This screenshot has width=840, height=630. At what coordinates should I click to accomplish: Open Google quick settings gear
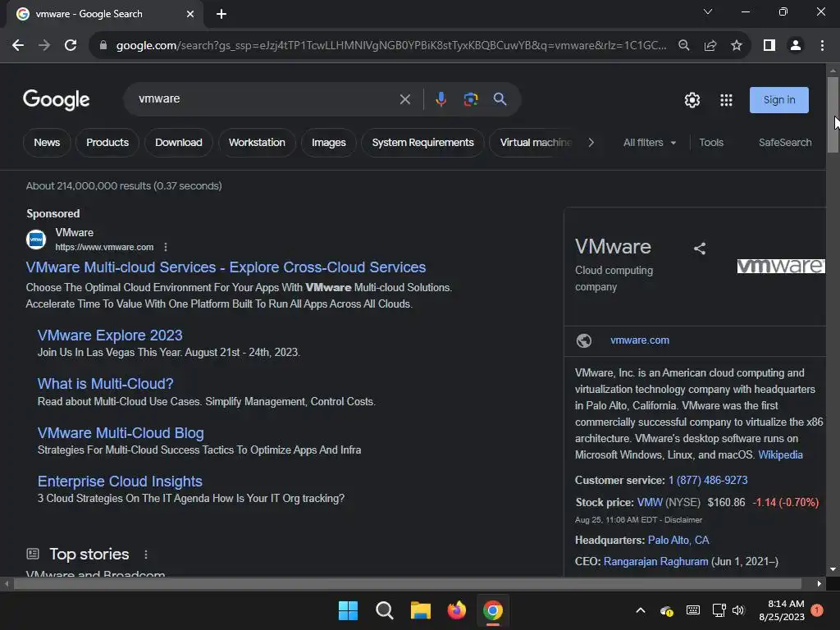pos(692,100)
